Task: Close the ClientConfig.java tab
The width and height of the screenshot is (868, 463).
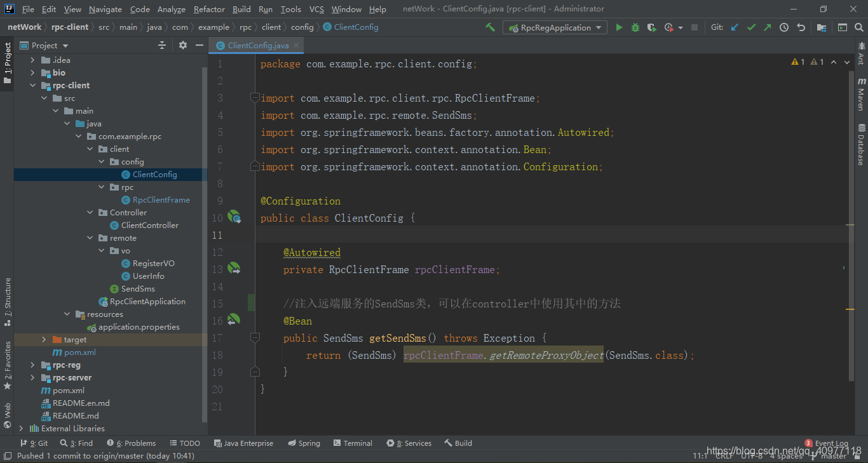Action: [x=295, y=45]
